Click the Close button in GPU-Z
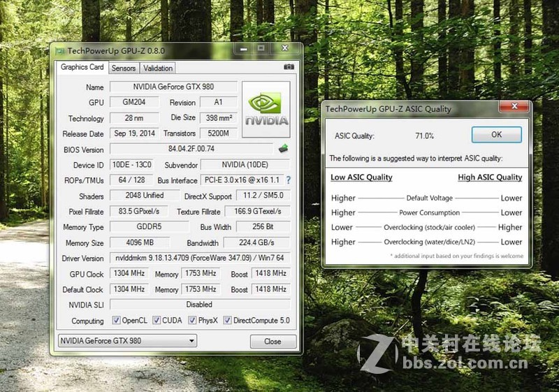This screenshot has height=392, width=559. tap(273, 342)
